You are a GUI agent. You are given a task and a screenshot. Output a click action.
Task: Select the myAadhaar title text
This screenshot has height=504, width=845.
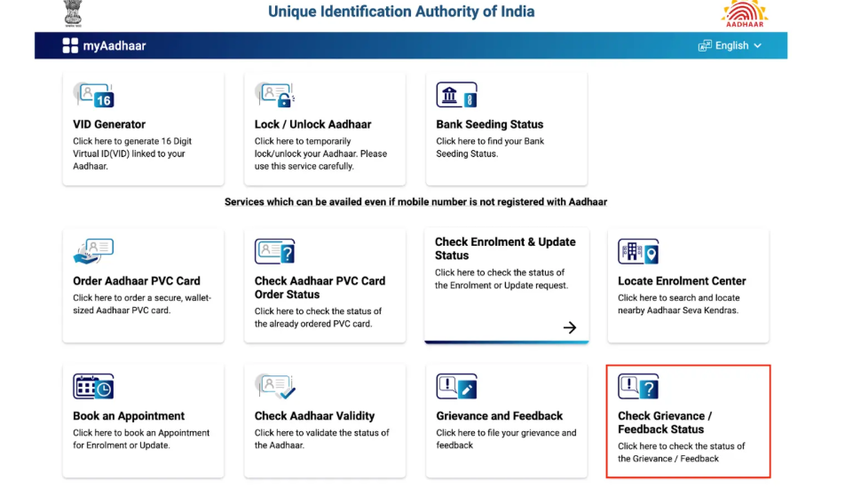point(115,46)
